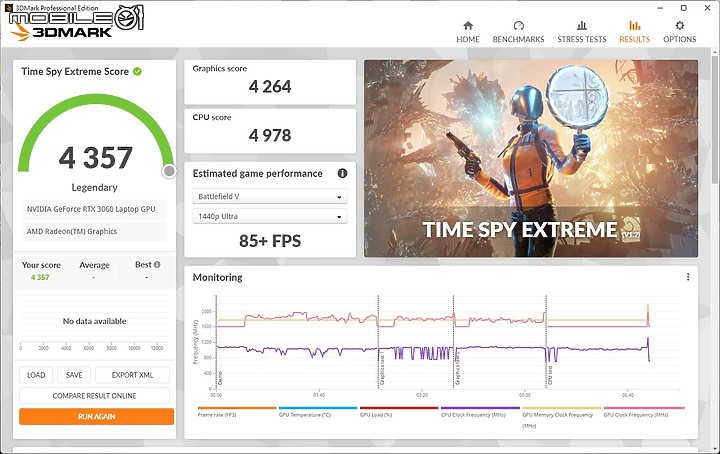
Task: Click the Time Spy Extreme preview image
Action: (531, 158)
